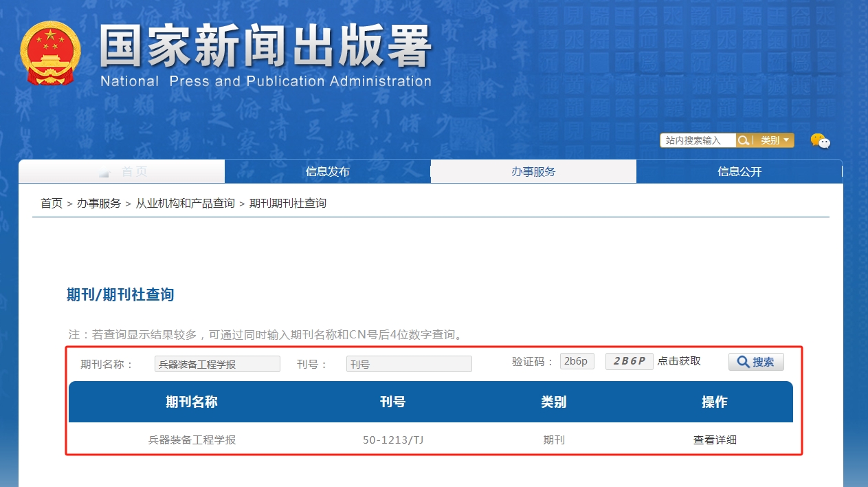Click the site search magnifier icon
868x487 pixels.
[743, 140]
